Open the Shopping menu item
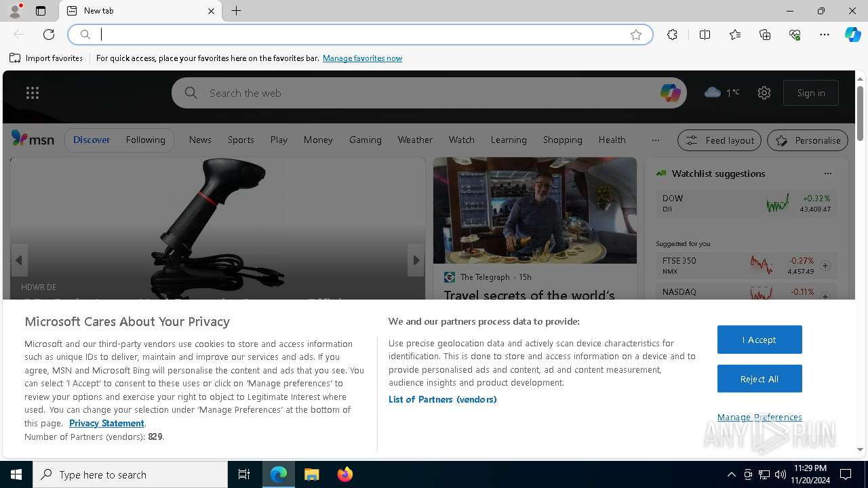This screenshot has height=488, width=868. click(x=562, y=140)
